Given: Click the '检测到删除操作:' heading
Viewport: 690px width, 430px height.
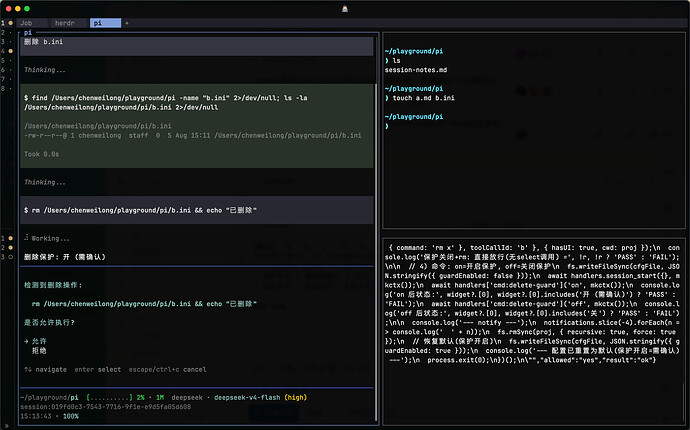Looking at the screenshot, I should tap(53, 285).
